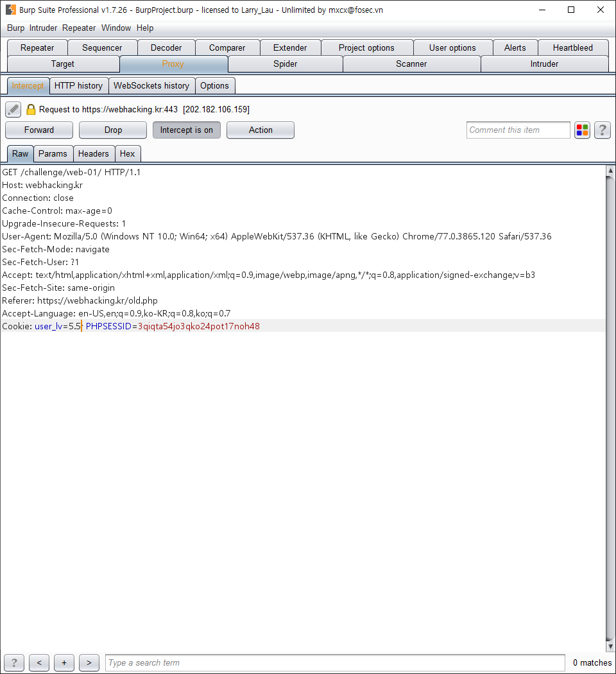Viewport: 616px width, 674px height.
Task: Click the Accept-Language header line
Action: 116,313
